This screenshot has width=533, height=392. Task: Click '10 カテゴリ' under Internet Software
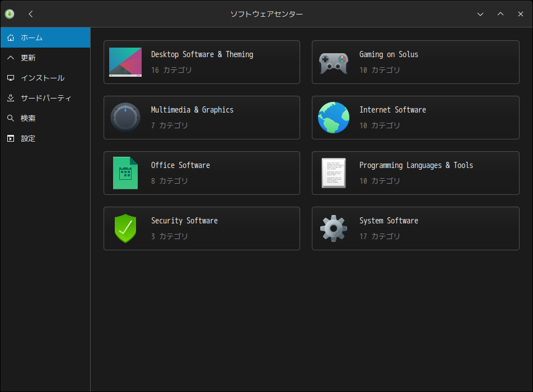(380, 125)
